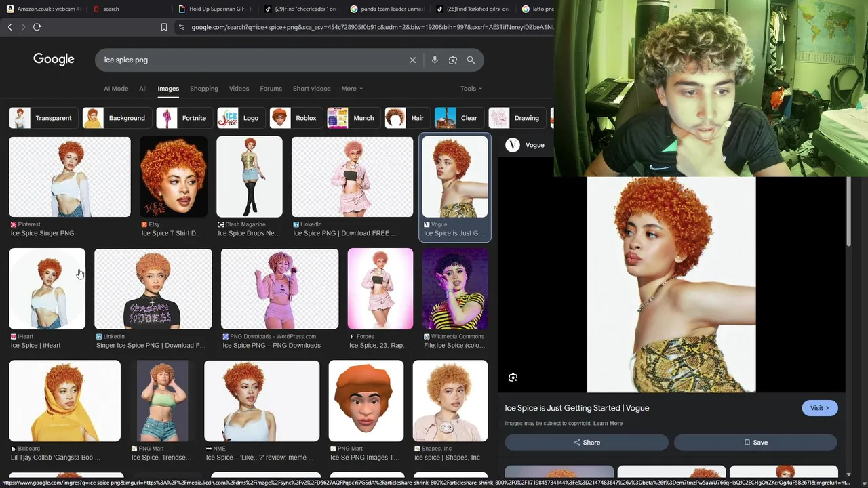Filter images by the Roblox chip

point(295,118)
